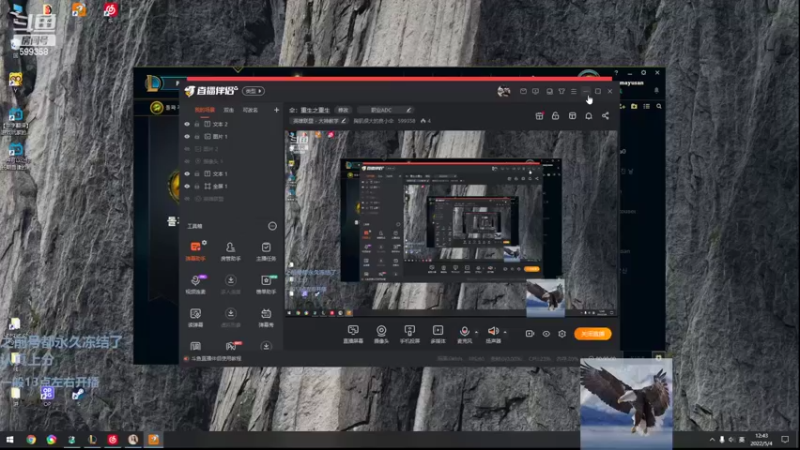Open the settings gear beside the stream button
This screenshot has height=450, width=800.
pyautogui.click(x=562, y=334)
